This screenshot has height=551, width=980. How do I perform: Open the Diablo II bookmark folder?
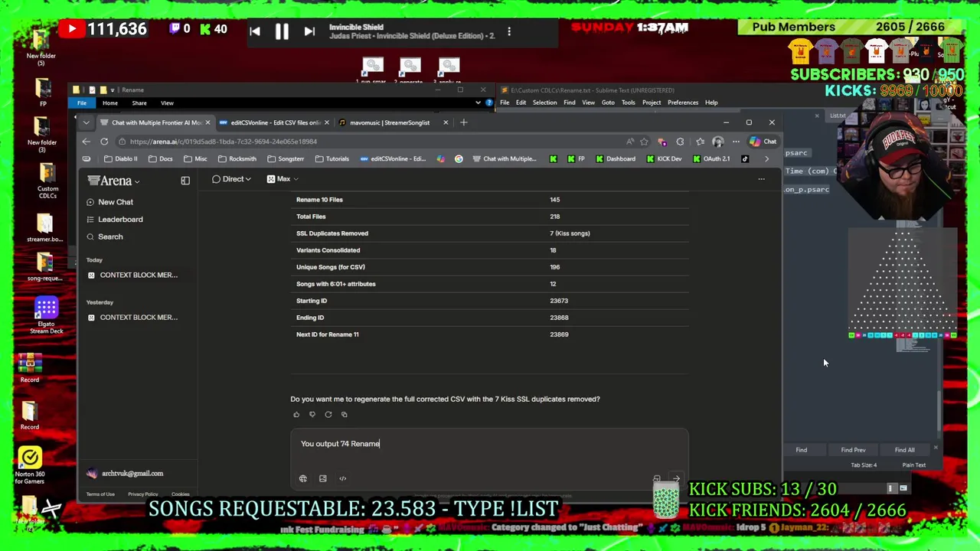(120, 159)
